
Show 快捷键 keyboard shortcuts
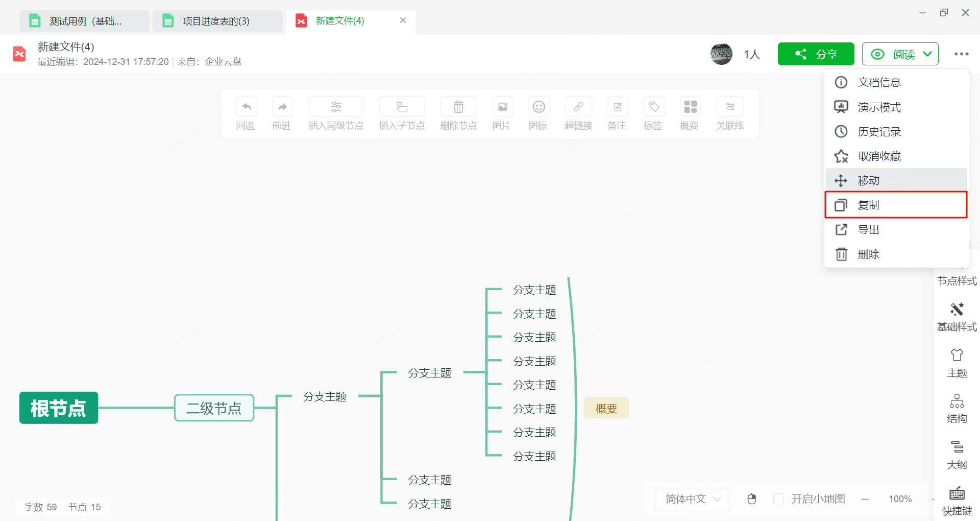pyautogui.click(x=957, y=501)
